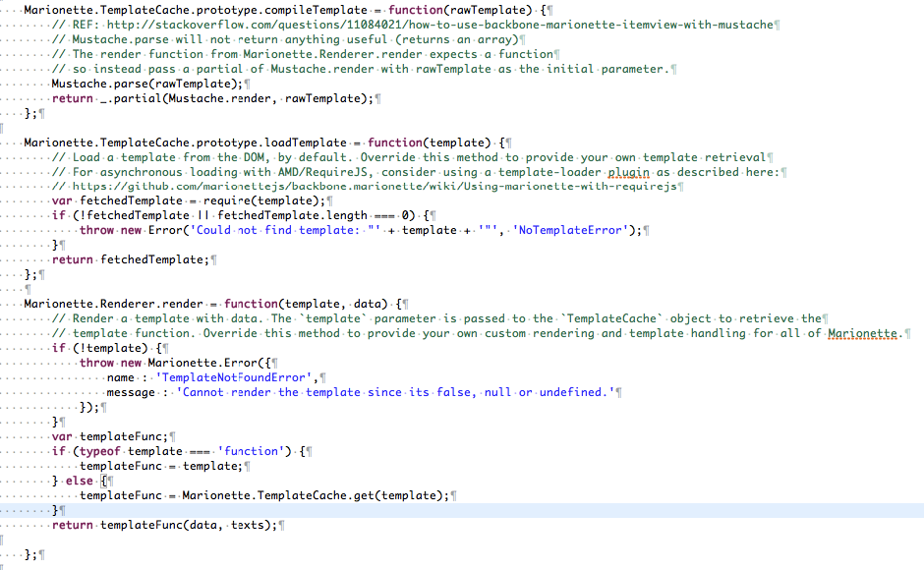Click the red-underlined word 'plugin'
924x570 pixels.
628,172
